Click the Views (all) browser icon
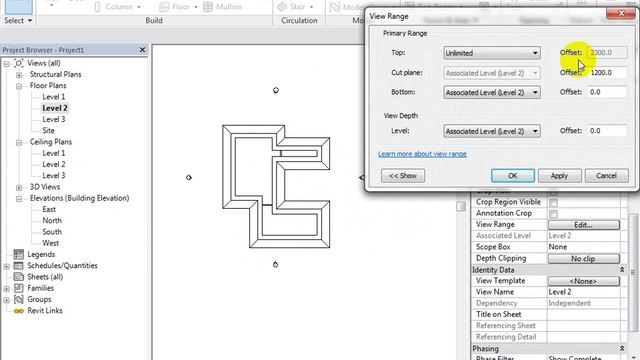The height and width of the screenshot is (360, 640). pos(19,63)
